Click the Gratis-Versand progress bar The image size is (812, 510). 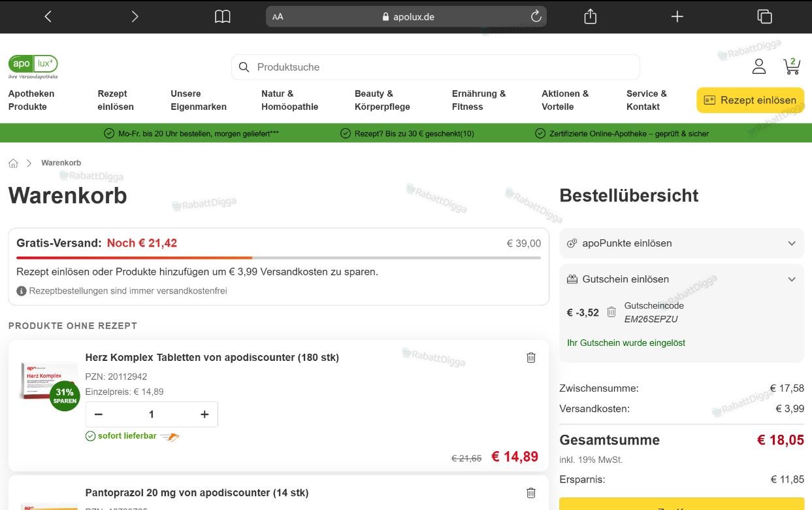tap(278, 258)
